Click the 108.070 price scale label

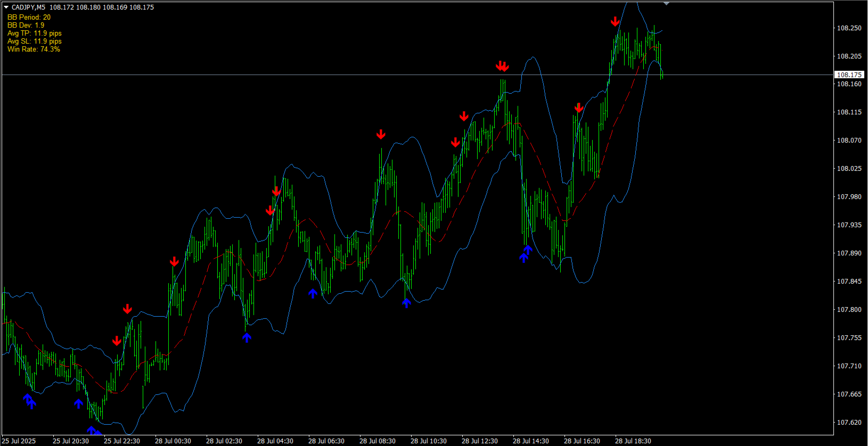pos(849,141)
